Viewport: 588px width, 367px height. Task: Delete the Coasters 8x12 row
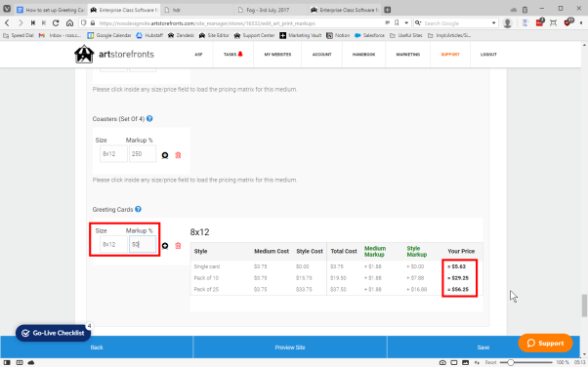pyautogui.click(x=178, y=155)
